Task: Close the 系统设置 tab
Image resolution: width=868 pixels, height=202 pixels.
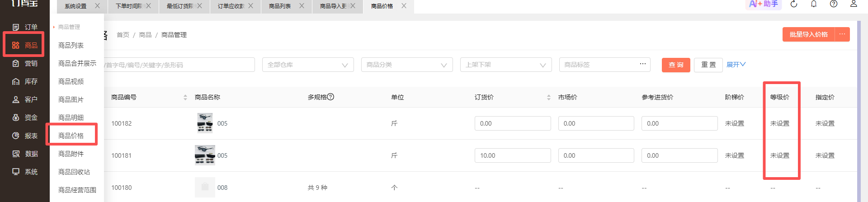Action: (97, 6)
